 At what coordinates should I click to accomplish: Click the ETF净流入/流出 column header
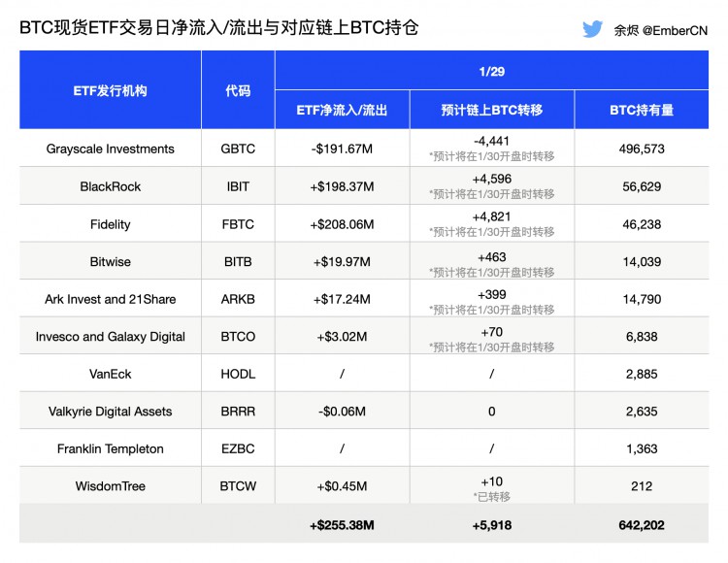(x=343, y=110)
